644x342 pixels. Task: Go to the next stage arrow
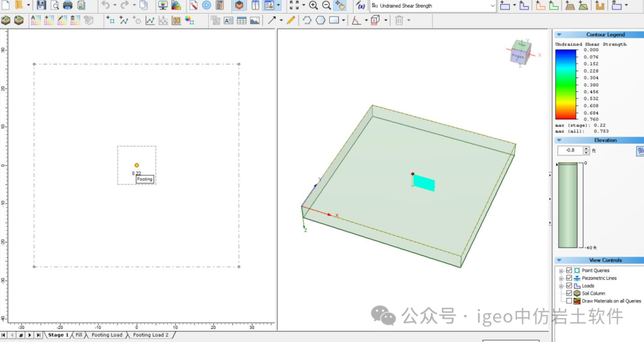30,335
